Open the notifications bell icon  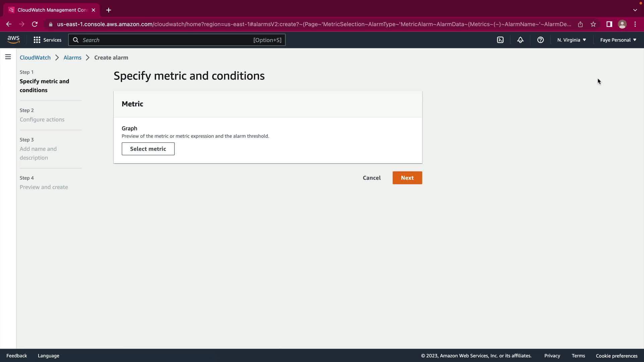520,40
